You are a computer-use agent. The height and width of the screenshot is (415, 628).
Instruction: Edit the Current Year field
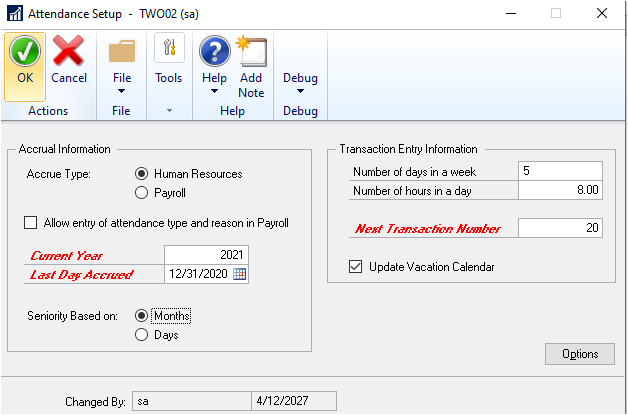206,255
